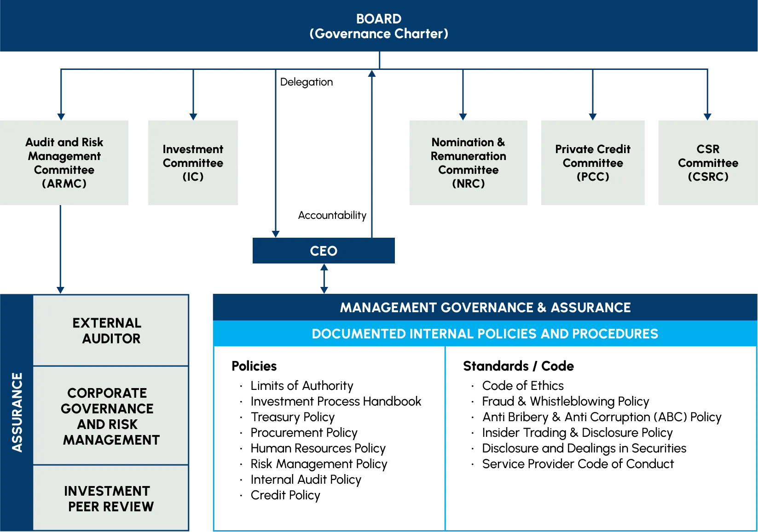The height and width of the screenshot is (532, 758).
Task: Click the arrowhead entering the NRC box
Action: [463, 115]
